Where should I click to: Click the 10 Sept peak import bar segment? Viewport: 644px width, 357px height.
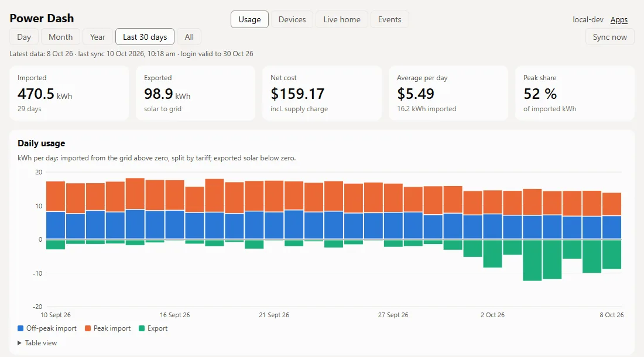click(56, 197)
